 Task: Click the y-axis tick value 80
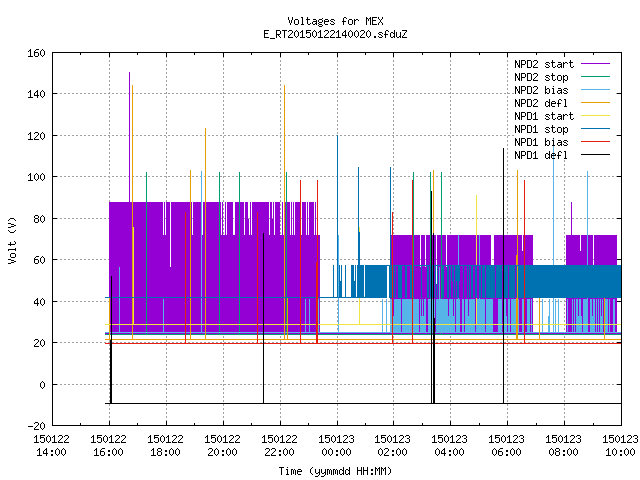click(39, 219)
